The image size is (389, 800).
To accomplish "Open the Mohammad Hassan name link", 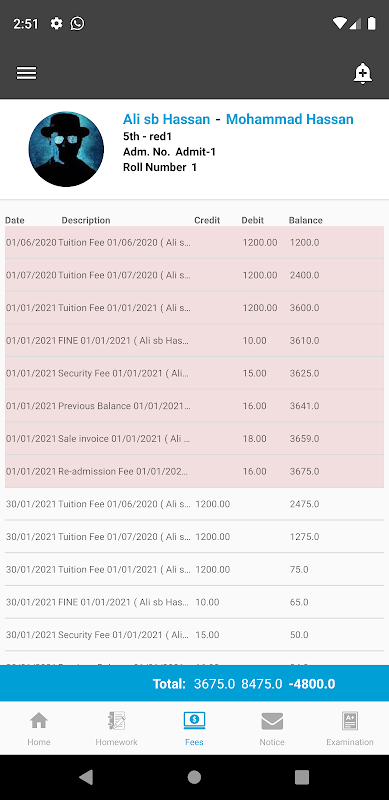I will tap(289, 119).
